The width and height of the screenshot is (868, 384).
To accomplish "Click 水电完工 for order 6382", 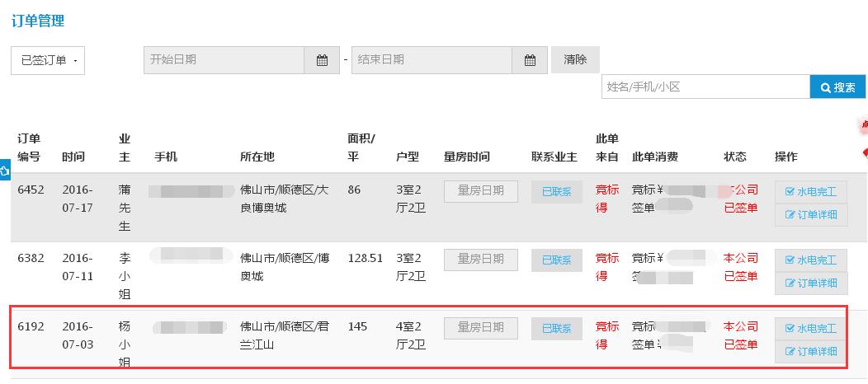I will [811, 260].
